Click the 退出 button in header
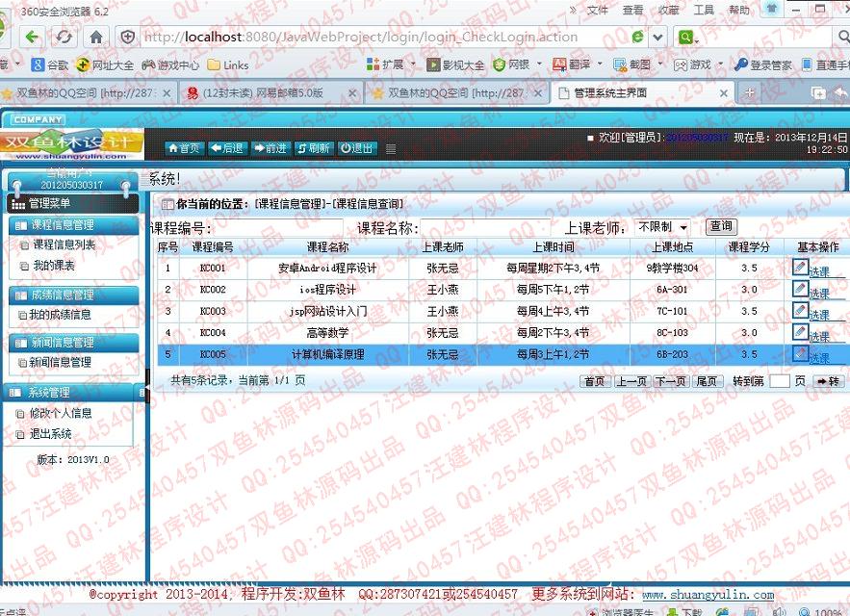This screenshot has width=850, height=616. coord(356,148)
